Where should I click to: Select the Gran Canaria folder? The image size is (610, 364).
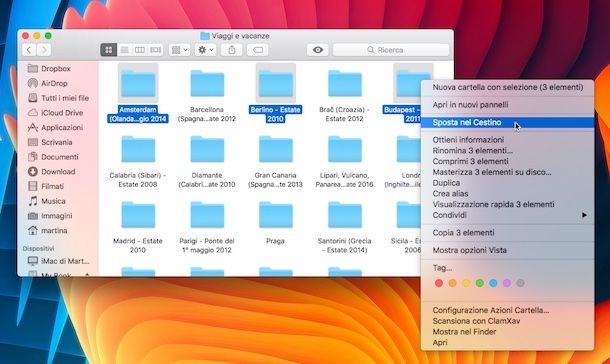pyautogui.click(x=275, y=149)
